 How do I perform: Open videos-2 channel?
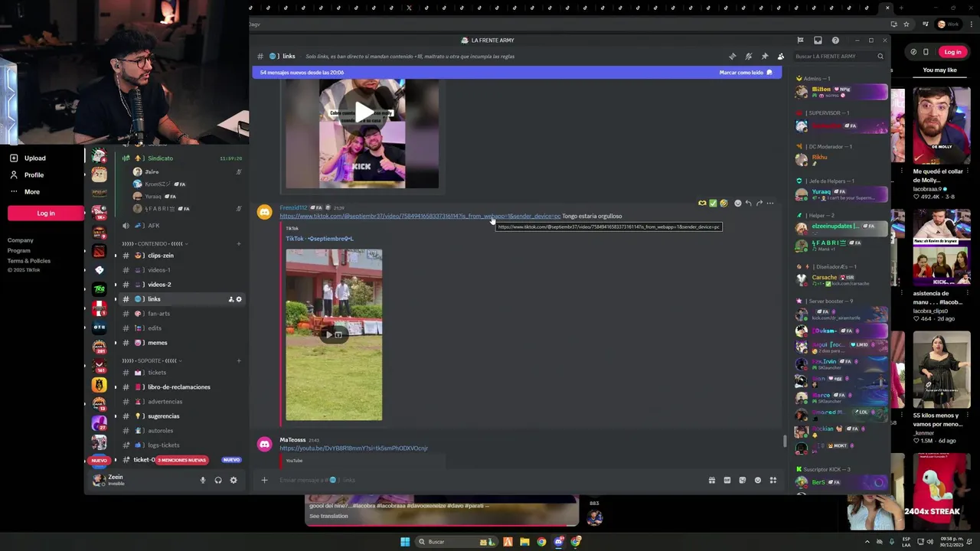click(x=181, y=285)
